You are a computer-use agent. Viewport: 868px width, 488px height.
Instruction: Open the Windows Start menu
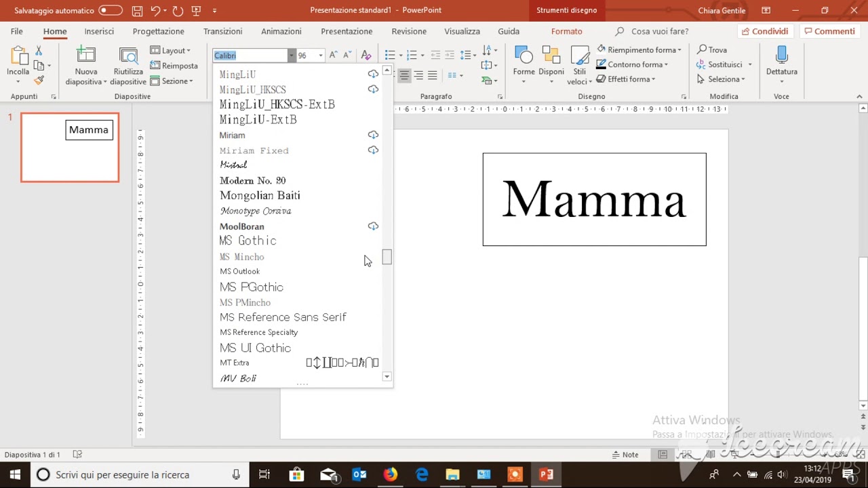[x=15, y=474]
